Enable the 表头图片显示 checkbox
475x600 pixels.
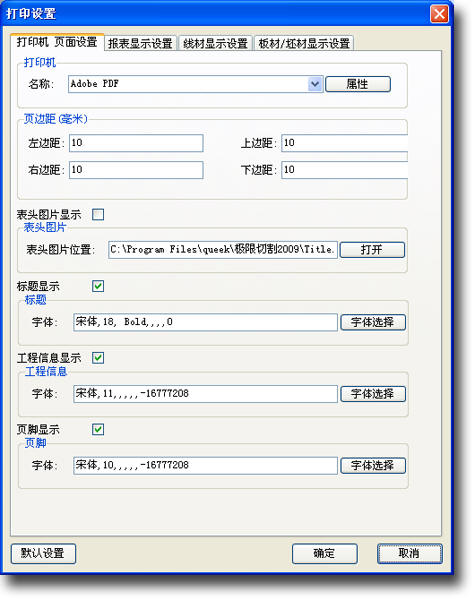pos(98,215)
